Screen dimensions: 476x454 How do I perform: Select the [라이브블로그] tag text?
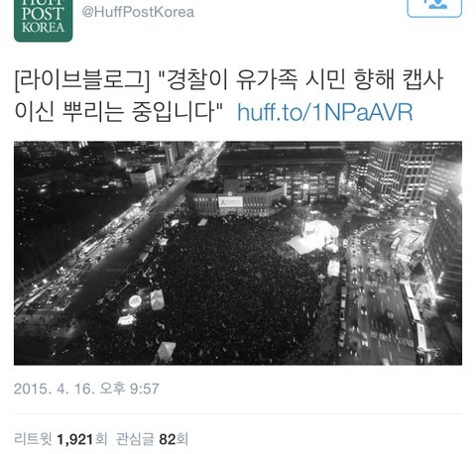(82, 81)
